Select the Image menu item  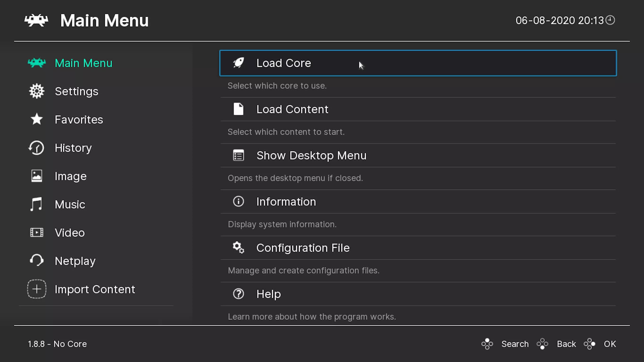click(x=71, y=176)
